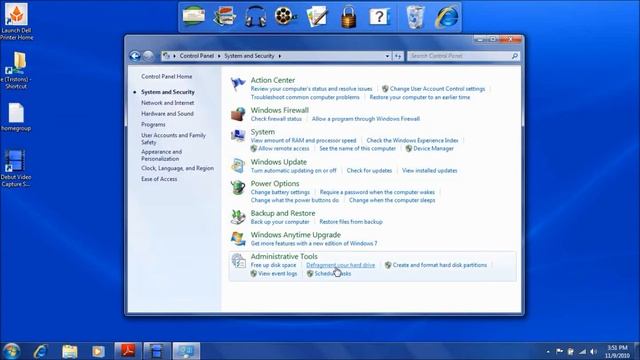Viewport: 640px width, 360px height.
Task: Open the film reel video icon
Action: [286, 16]
